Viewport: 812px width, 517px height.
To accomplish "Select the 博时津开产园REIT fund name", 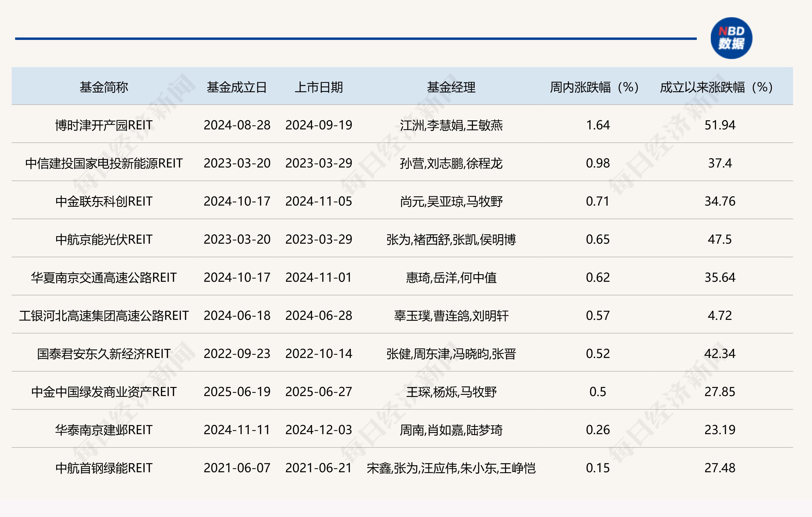I will click(103, 125).
